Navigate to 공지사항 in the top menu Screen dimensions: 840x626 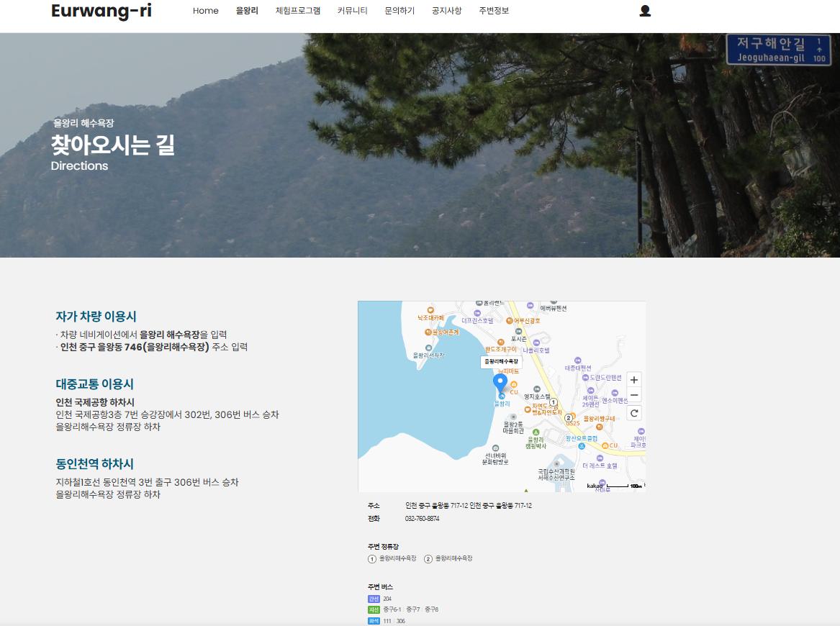click(x=446, y=11)
